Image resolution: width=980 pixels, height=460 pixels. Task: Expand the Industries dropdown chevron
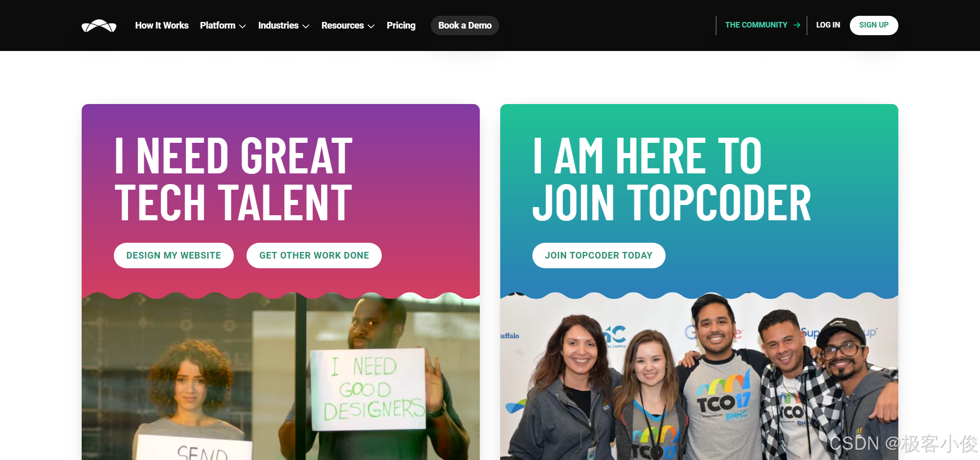[306, 26]
